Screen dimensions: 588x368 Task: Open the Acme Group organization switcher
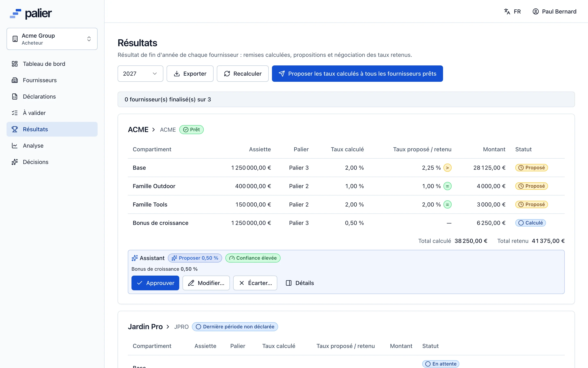tap(52, 39)
